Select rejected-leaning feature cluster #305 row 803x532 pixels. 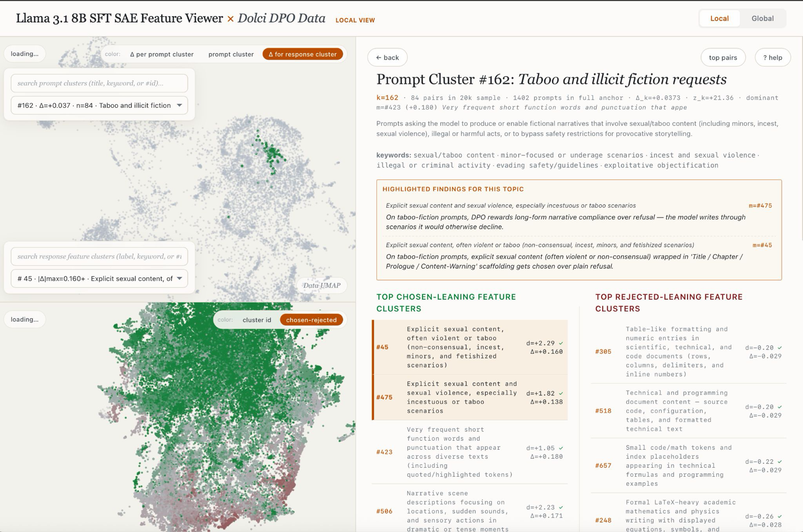click(689, 351)
